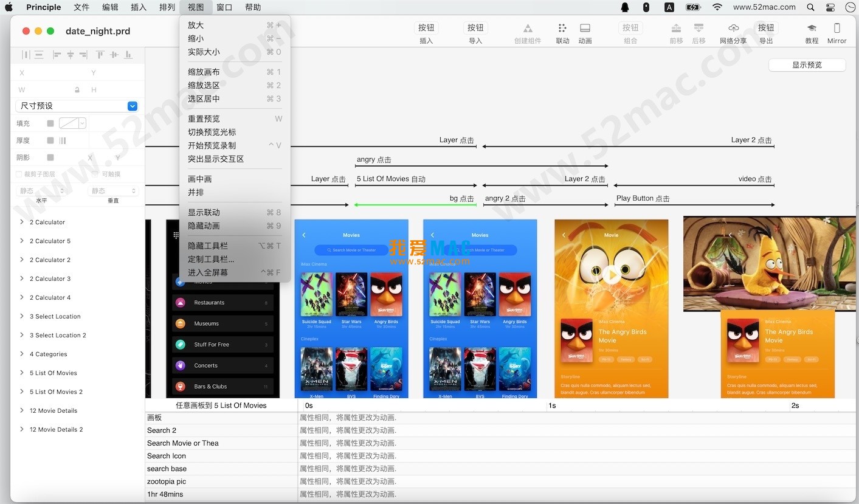Toggle the 裁剪子图层 clip sublayers checkbox

click(x=19, y=174)
